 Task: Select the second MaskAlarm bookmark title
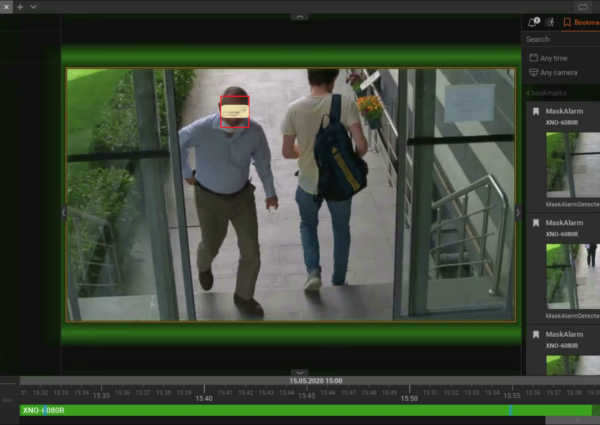tap(564, 223)
